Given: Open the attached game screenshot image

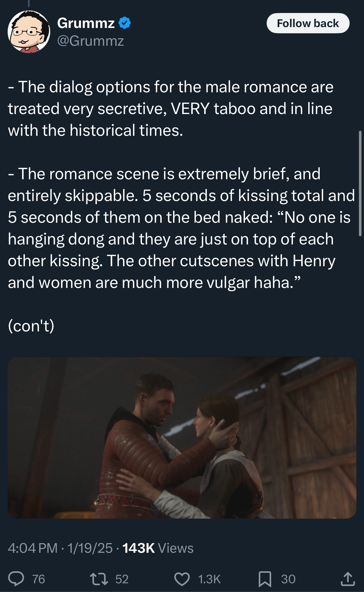Looking at the screenshot, I should tap(182, 438).
